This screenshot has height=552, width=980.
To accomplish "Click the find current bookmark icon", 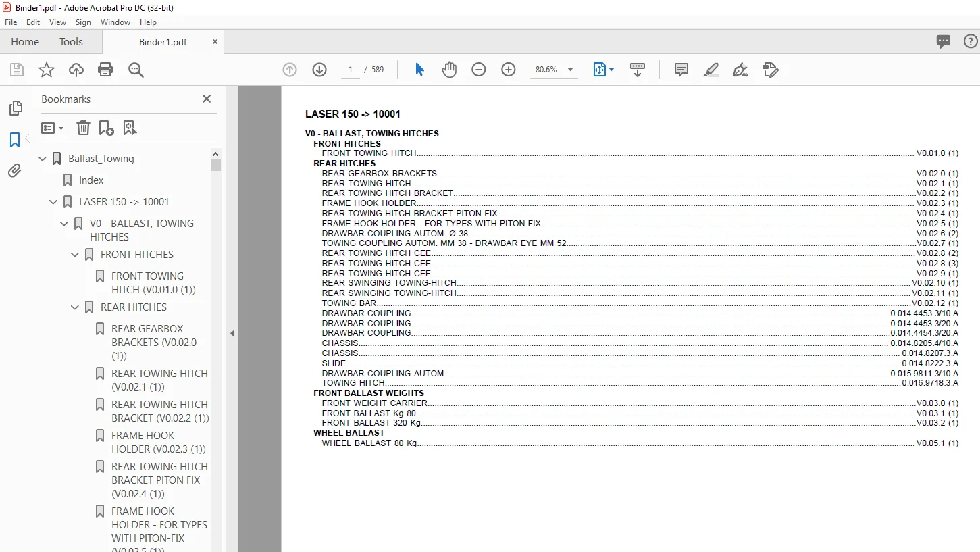I will click(130, 128).
